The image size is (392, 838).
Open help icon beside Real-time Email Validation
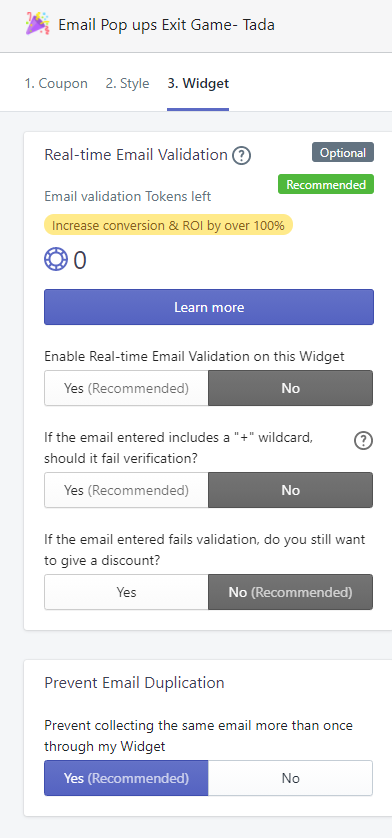242,156
